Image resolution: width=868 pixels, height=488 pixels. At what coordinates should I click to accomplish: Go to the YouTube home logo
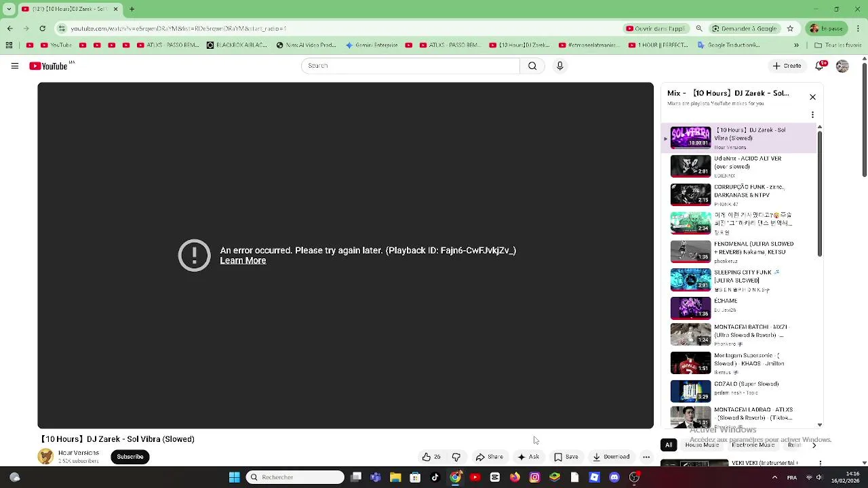click(49, 66)
